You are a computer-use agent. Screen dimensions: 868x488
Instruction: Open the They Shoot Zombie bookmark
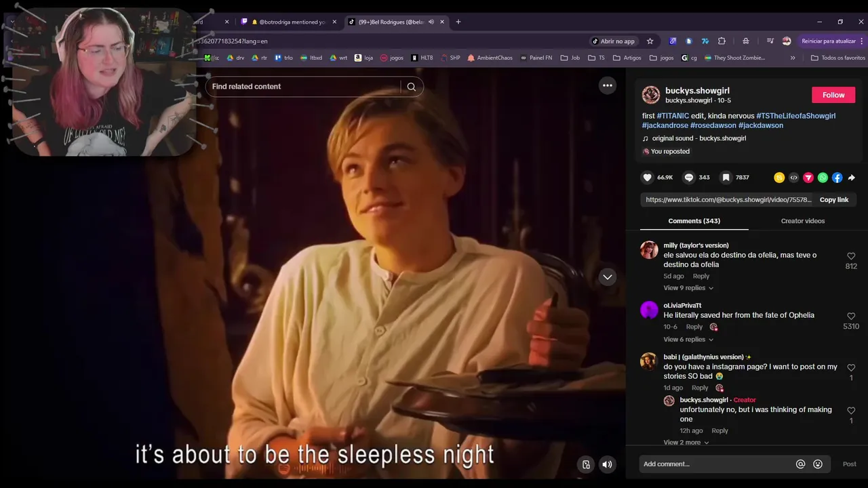point(734,58)
